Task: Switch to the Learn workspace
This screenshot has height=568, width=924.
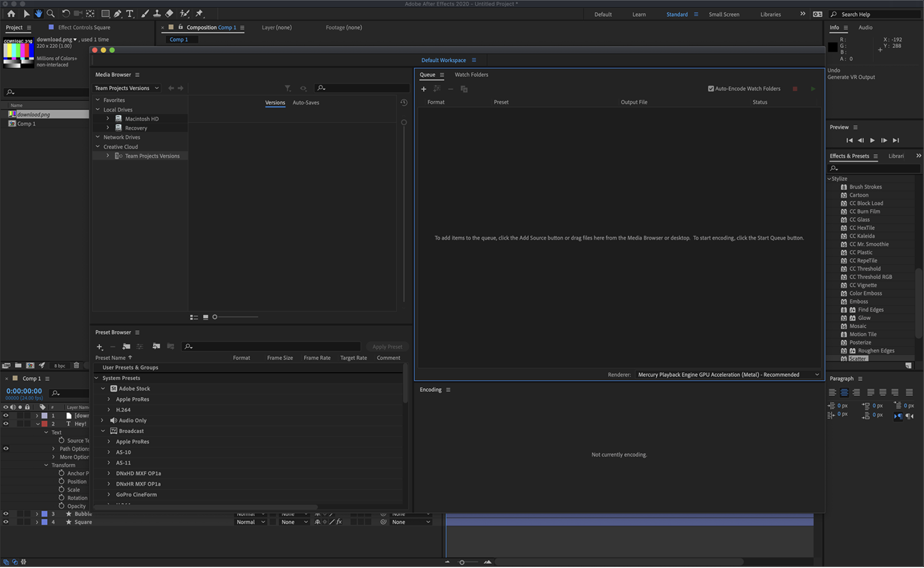Action: click(639, 14)
